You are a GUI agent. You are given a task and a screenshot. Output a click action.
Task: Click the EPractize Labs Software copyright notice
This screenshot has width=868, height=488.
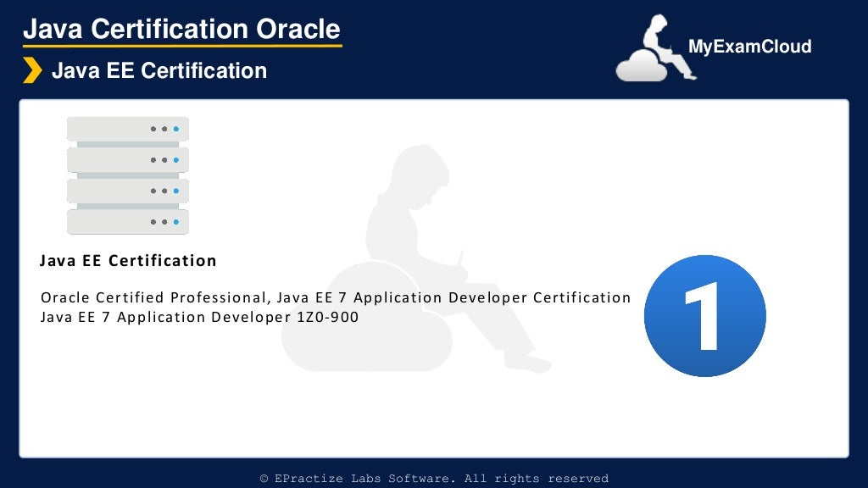coord(434,478)
